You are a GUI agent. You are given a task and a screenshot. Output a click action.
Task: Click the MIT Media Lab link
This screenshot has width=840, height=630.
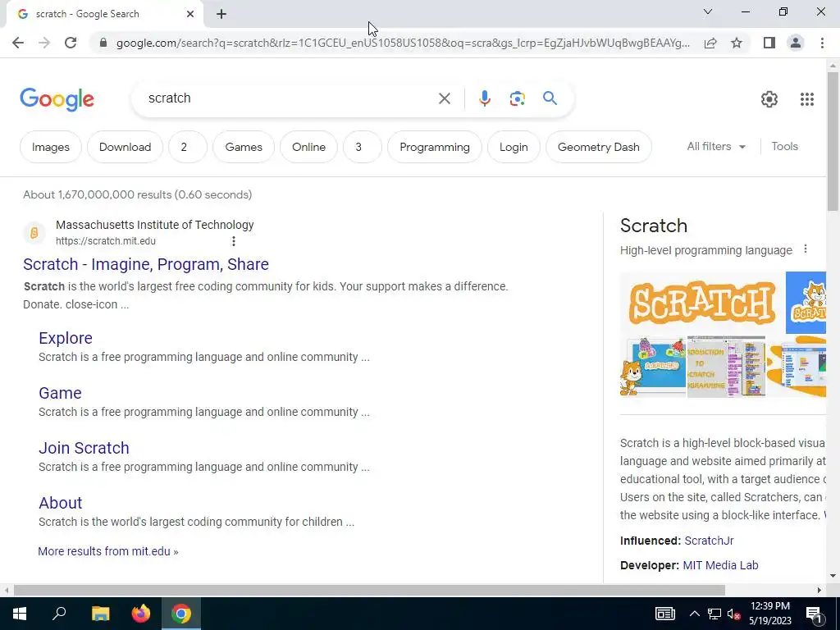[x=720, y=565]
